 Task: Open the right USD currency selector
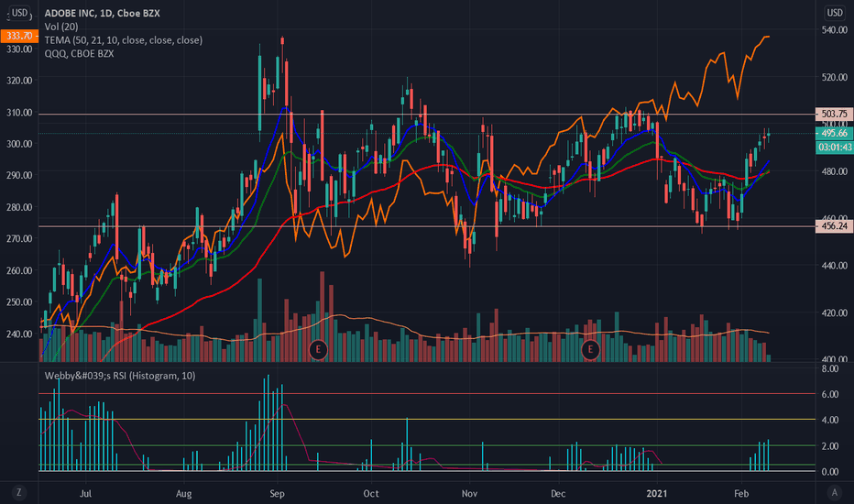click(835, 13)
